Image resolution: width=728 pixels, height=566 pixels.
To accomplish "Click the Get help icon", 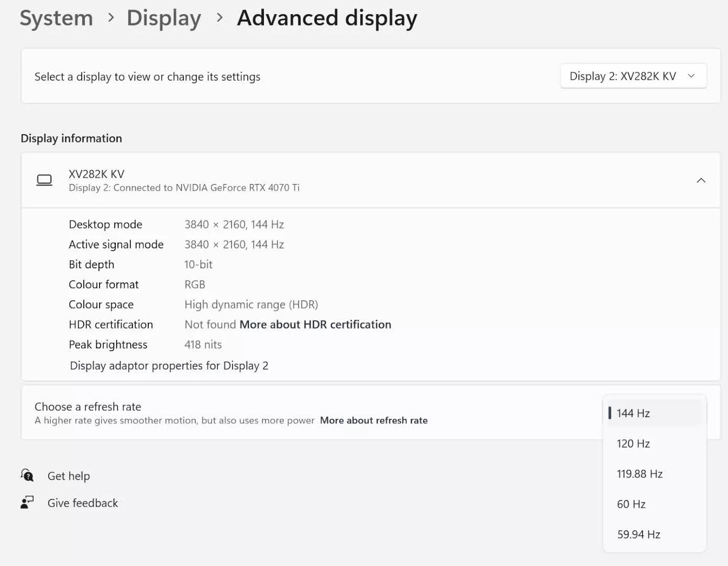I will [x=27, y=475].
